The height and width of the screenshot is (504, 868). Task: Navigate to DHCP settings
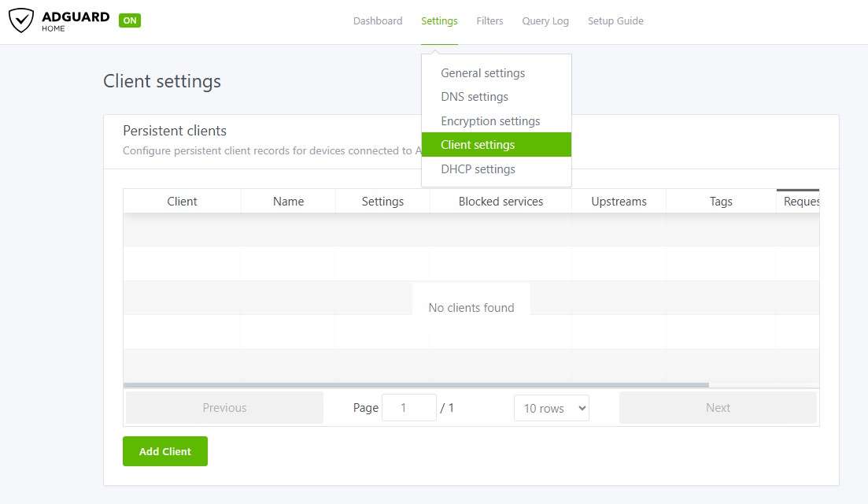[x=478, y=169]
